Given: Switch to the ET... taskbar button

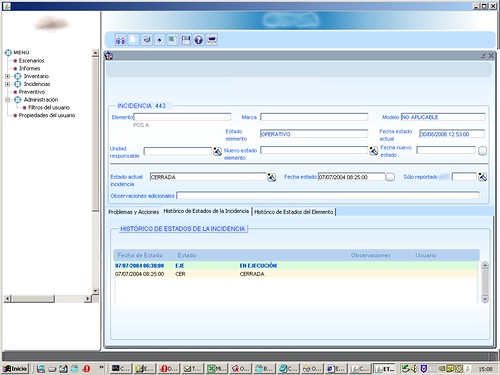Looking at the screenshot, I should click(384, 369).
